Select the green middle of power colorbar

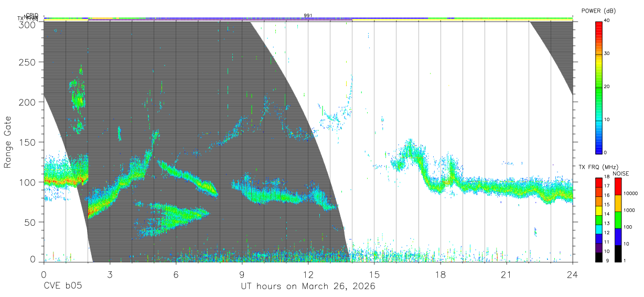(598, 89)
